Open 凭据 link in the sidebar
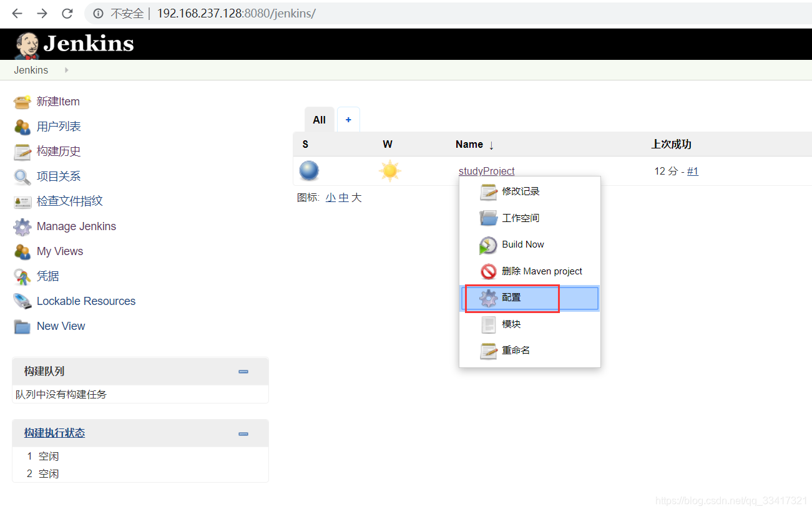 click(48, 276)
